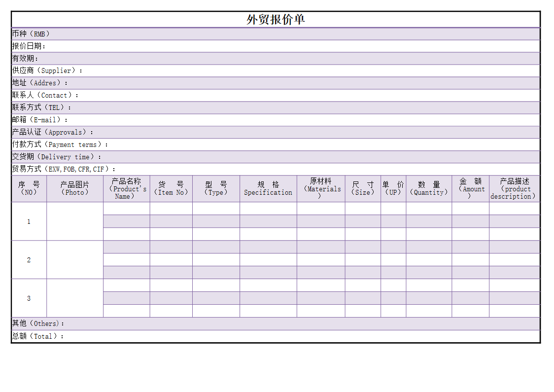Click the 有效期 row
The image size is (554, 392).
tap(276, 59)
